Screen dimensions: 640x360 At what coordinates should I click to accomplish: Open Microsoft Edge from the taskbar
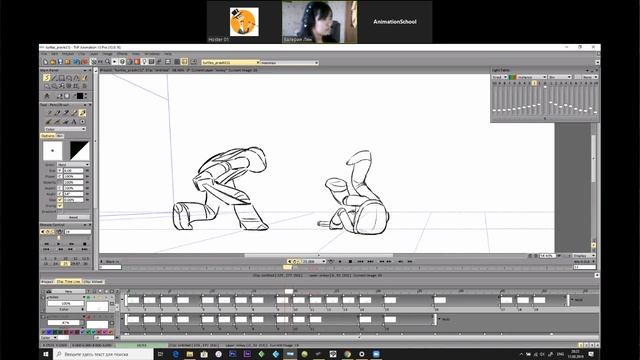coord(176,354)
